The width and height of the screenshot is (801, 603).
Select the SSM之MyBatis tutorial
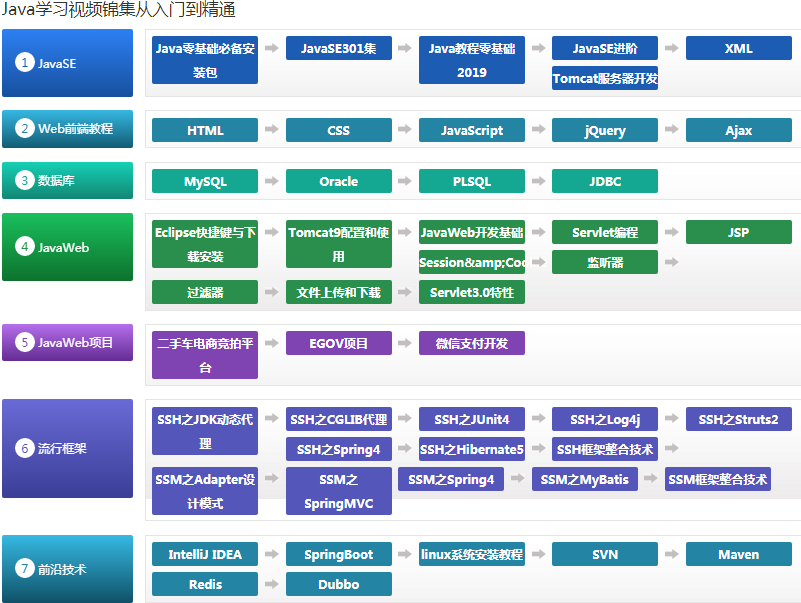point(585,479)
